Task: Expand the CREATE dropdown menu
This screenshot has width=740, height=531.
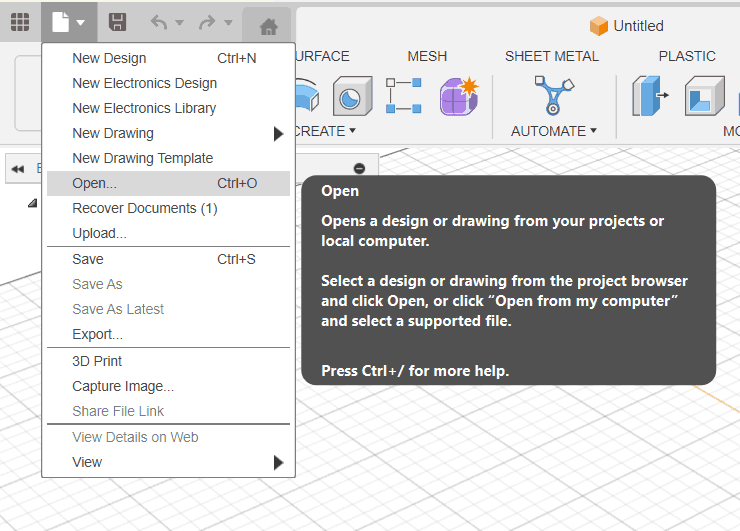Action: pos(325,131)
